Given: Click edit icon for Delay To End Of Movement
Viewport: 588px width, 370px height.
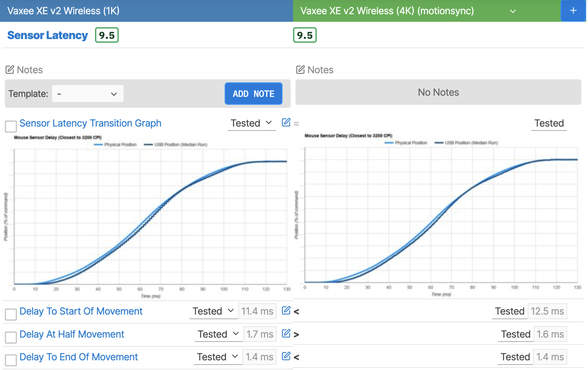Looking at the screenshot, I should coord(286,356).
